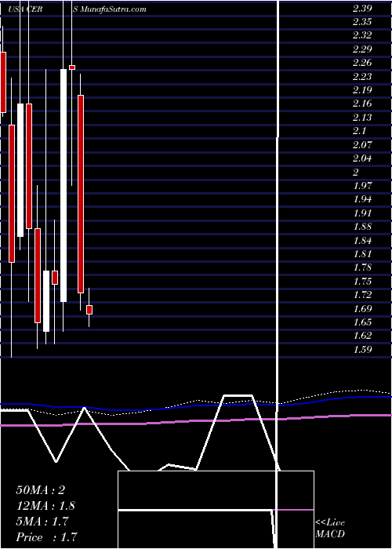Click the 1.91 price axis label
Viewport: 392px width, 549px height.
pos(362,213)
